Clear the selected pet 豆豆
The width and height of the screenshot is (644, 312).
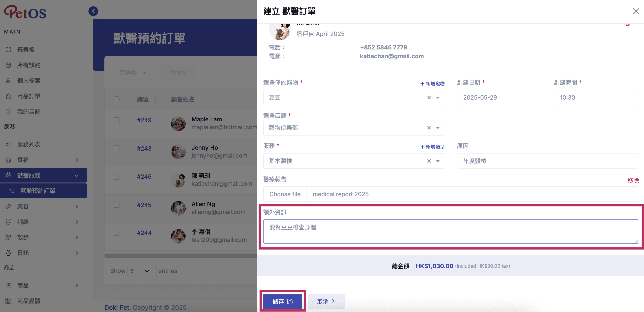[429, 98]
